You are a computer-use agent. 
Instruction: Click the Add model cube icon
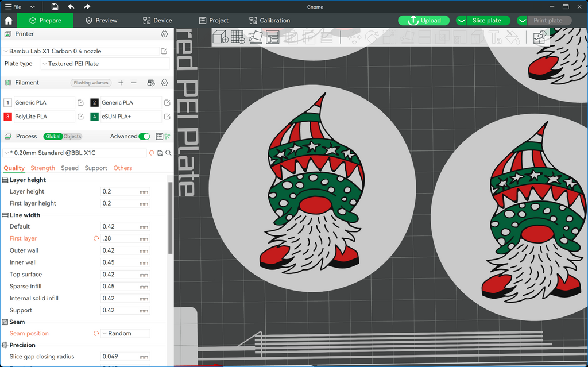pos(220,37)
